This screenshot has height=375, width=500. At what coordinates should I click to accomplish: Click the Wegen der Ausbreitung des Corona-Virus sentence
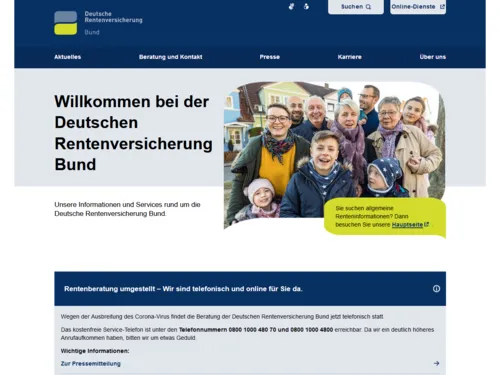pos(222,317)
